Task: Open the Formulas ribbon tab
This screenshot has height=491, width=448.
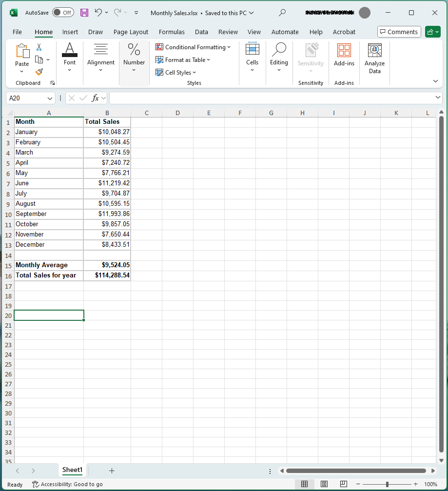Action: 172,32
